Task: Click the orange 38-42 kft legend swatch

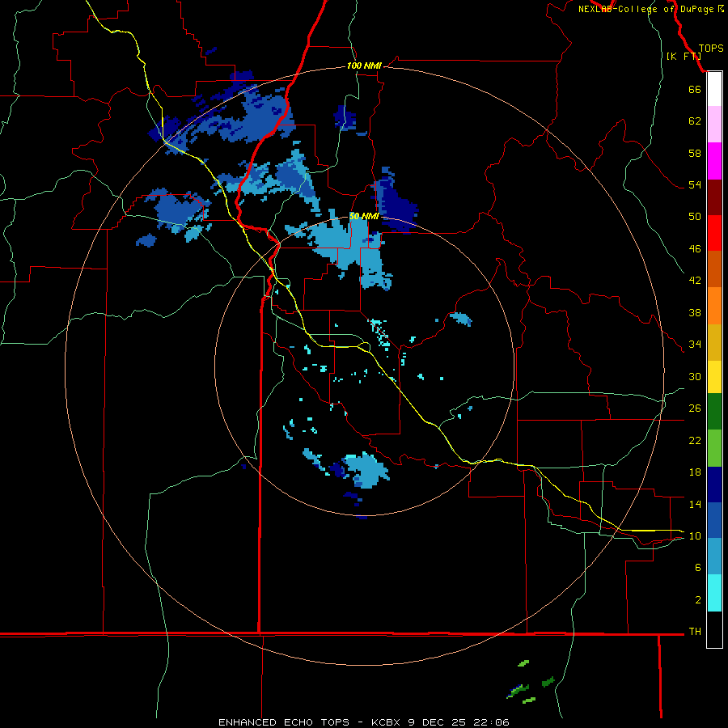Action: coord(714,305)
